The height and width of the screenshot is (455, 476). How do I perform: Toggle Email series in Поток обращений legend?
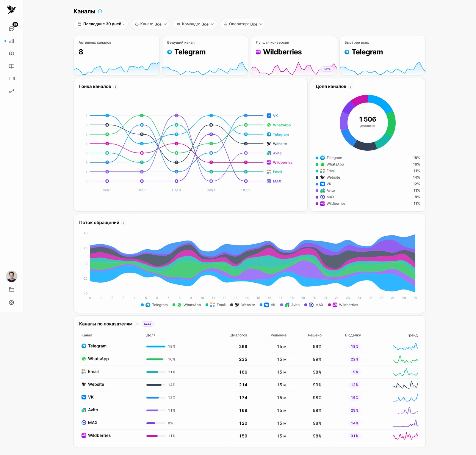tap(216, 305)
